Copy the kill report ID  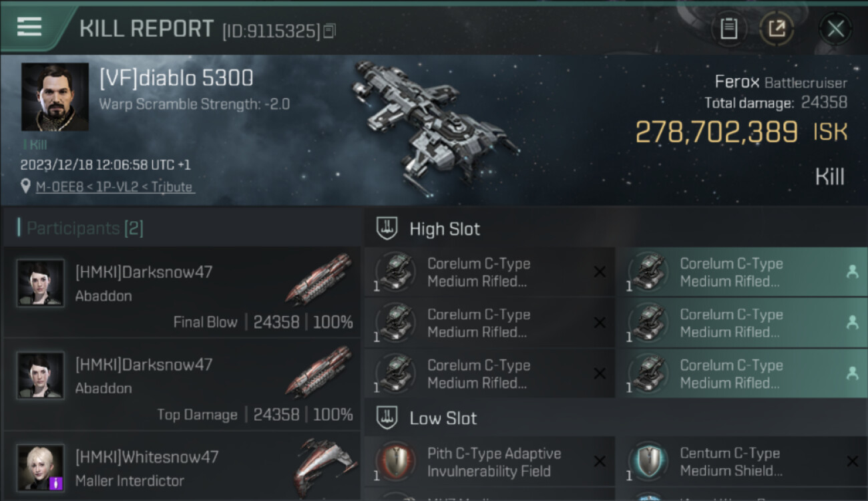coord(329,31)
